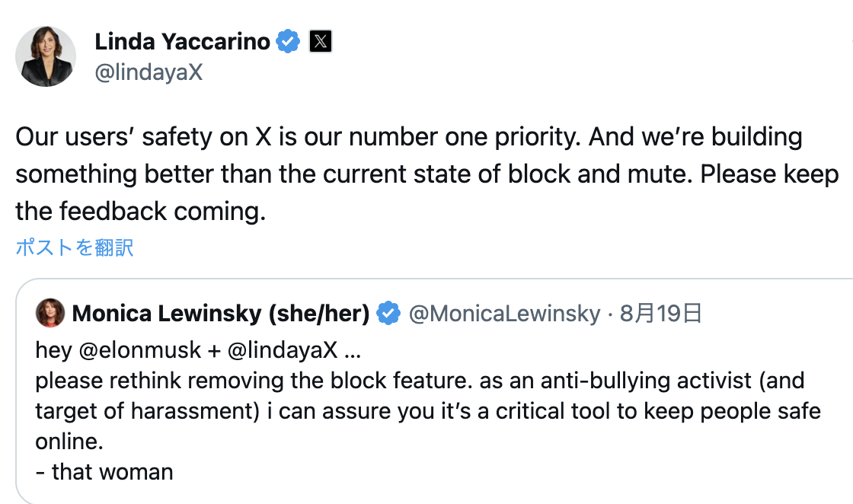Click the 'hey' greeting in quoted post
Viewport: 853px width, 504px height.
coord(54,350)
